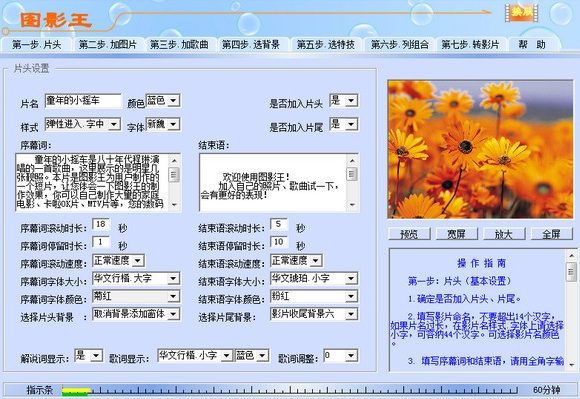Click the 结束语停留时长 field
The image size is (580, 399).
click(x=279, y=242)
